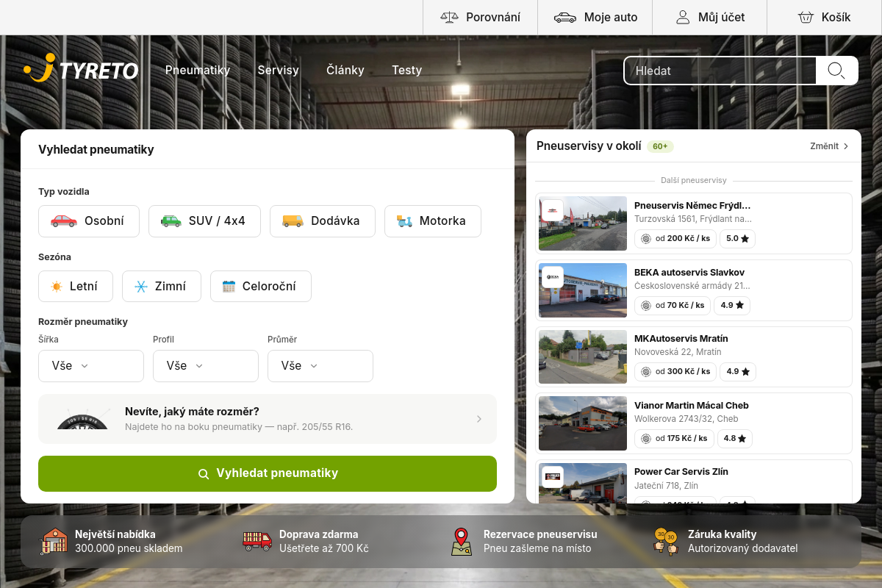Click the Můj účet person icon
The width and height of the screenshot is (882, 588).
tap(683, 17)
